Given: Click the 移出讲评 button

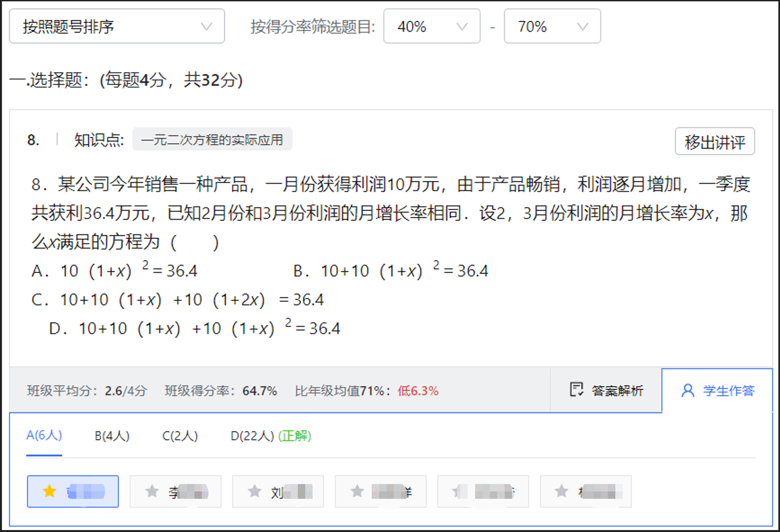Looking at the screenshot, I should (714, 141).
